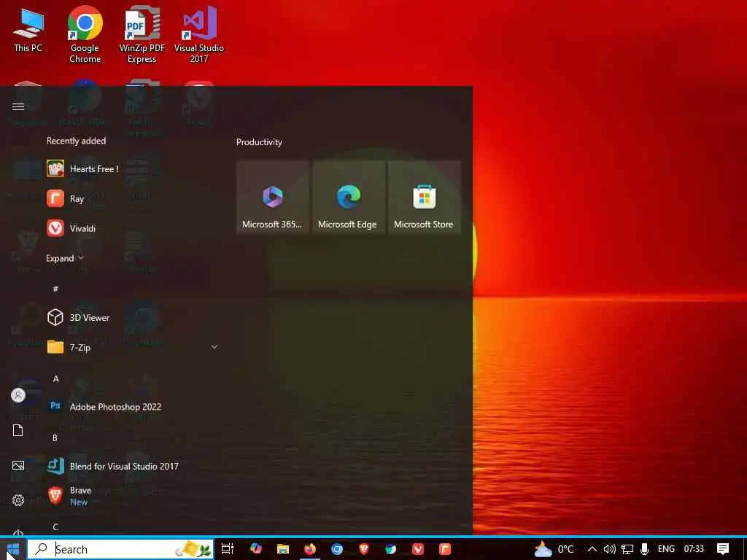Open the weather widget showing 0°C

(x=554, y=549)
